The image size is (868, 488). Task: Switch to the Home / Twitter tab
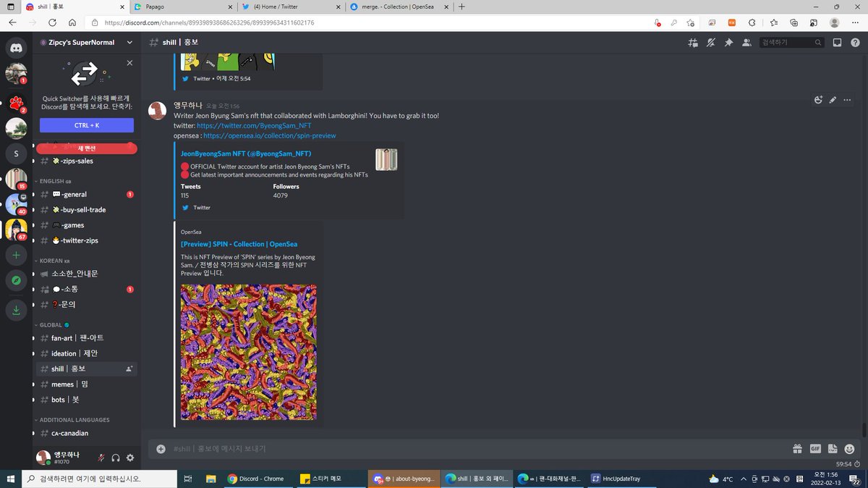[x=290, y=7]
